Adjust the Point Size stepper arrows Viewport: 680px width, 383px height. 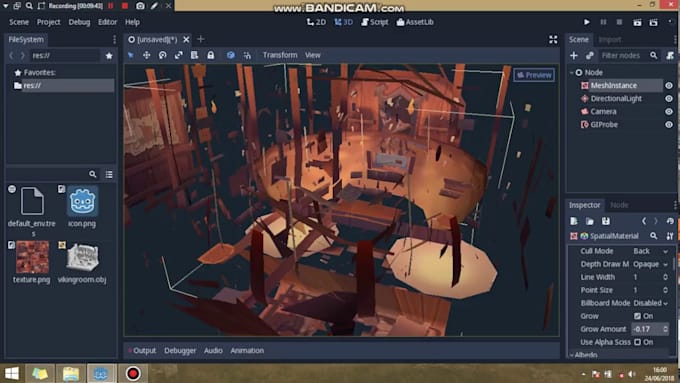(665, 290)
